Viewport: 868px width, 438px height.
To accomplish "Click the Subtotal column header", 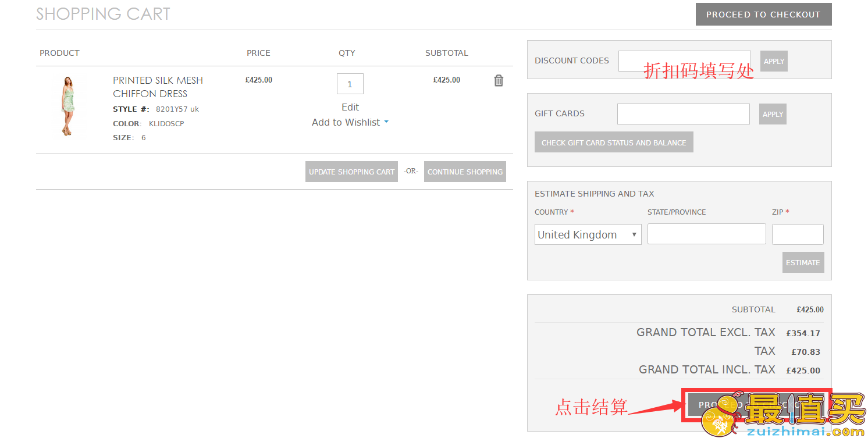I will click(446, 53).
